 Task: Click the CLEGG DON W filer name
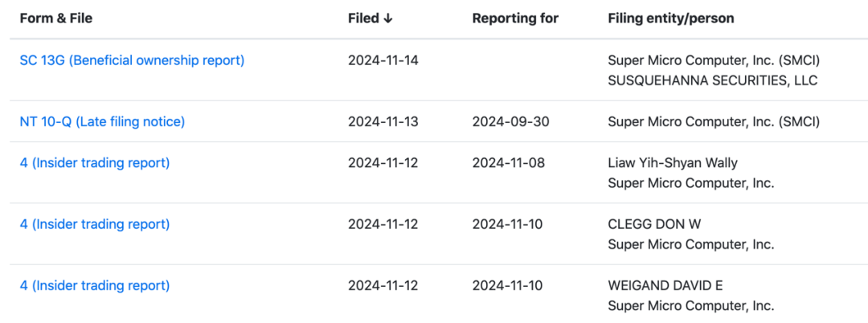655,224
